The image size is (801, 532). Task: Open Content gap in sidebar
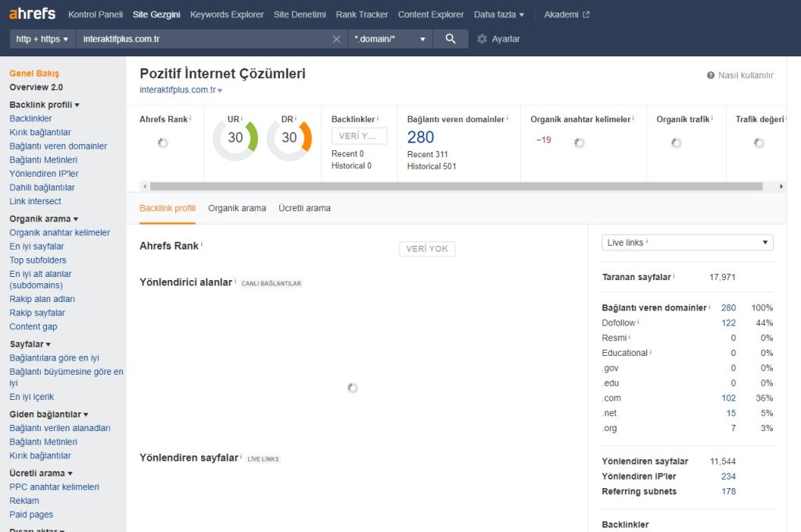coord(33,326)
